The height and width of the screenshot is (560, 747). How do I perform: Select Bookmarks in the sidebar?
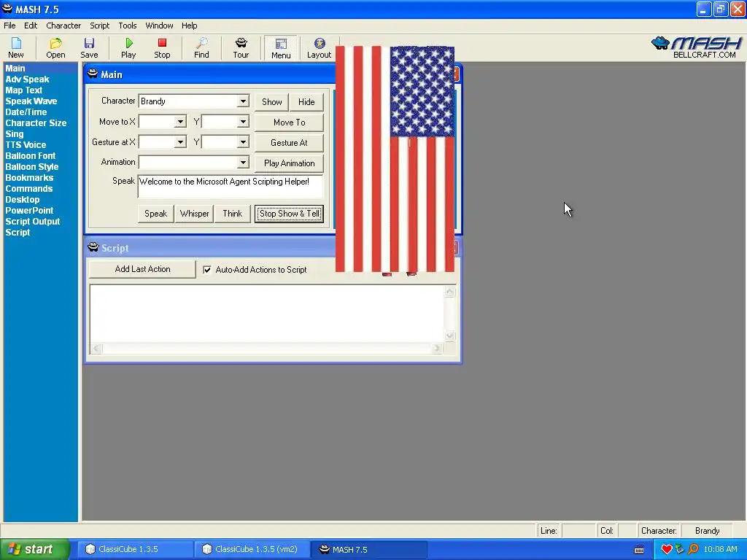pyautogui.click(x=29, y=178)
